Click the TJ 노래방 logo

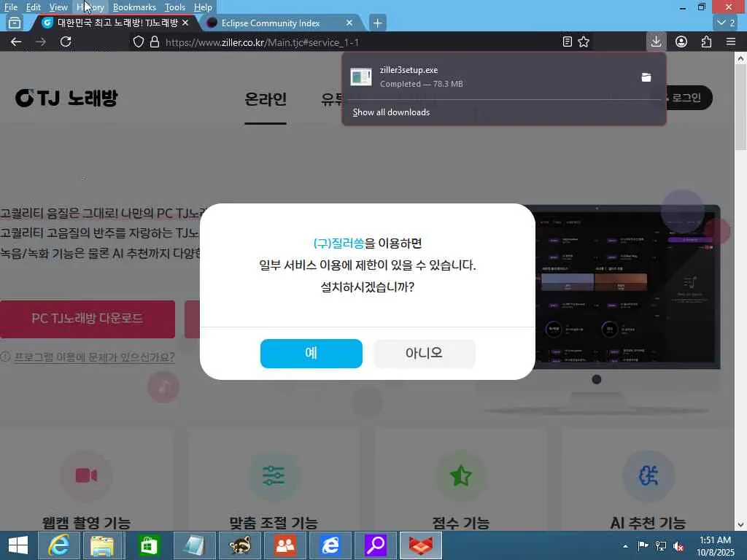click(66, 98)
